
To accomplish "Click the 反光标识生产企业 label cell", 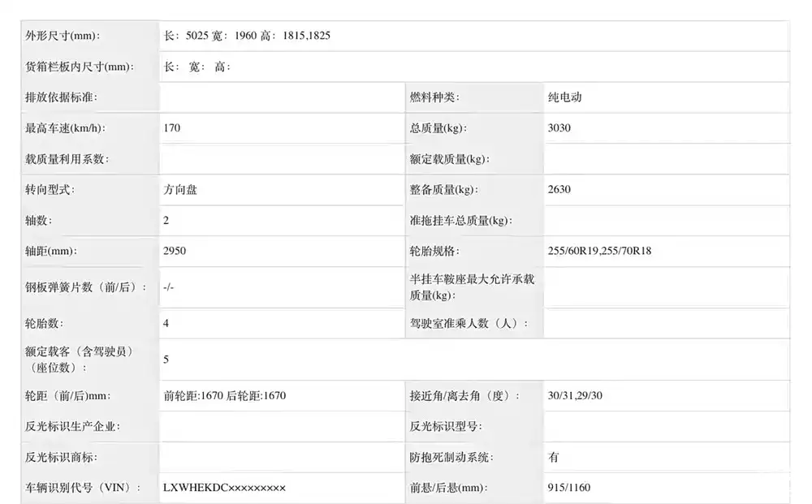I will click(73, 427).
